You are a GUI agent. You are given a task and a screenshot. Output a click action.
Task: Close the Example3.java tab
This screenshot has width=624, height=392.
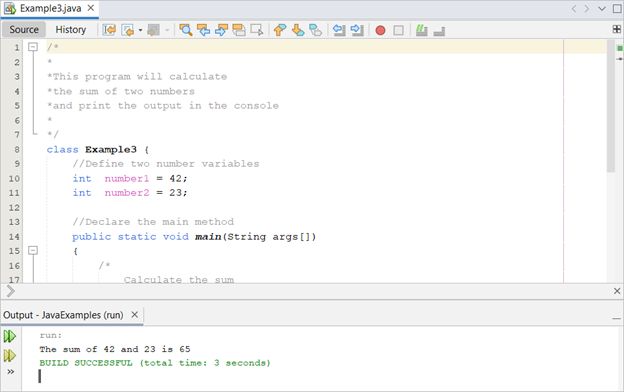[x=91, y=8]
